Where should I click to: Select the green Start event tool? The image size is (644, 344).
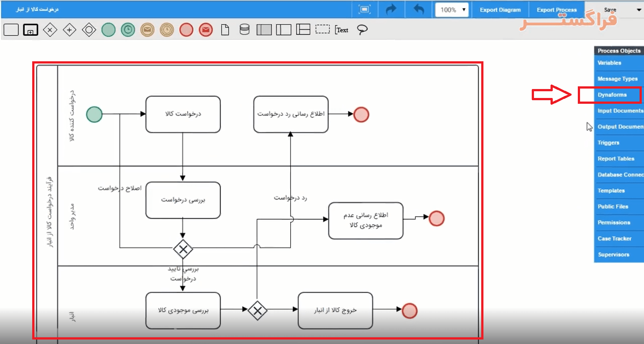(x=109, y=30)
